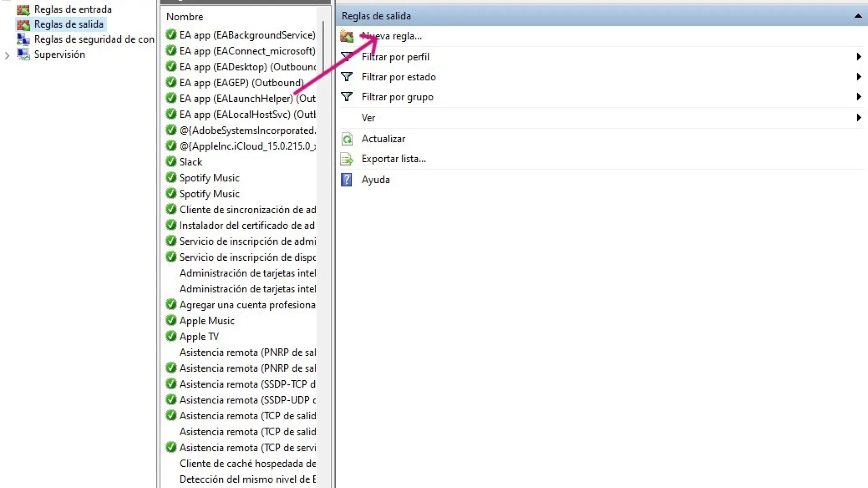Screen dimensions: 868x488
Task: Click the Nombre column header
Action: [x=185, y=17]
